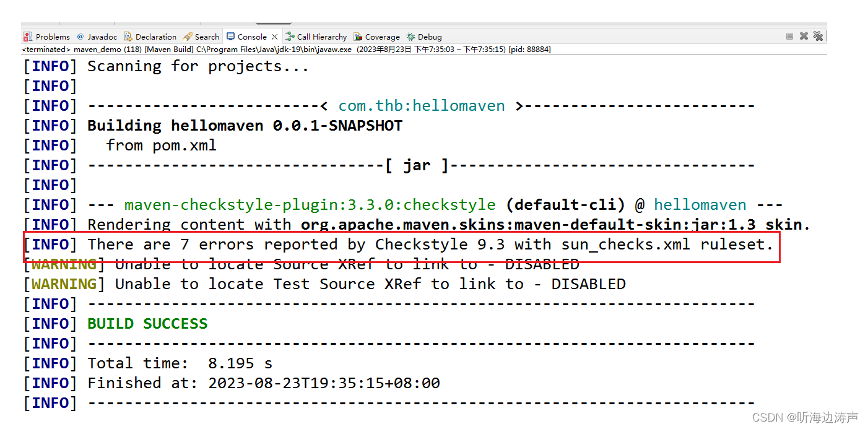The width and height of the screenshot is (868, 429).
Task: Click the Console monitor icon
Action: tap(230, 36)
